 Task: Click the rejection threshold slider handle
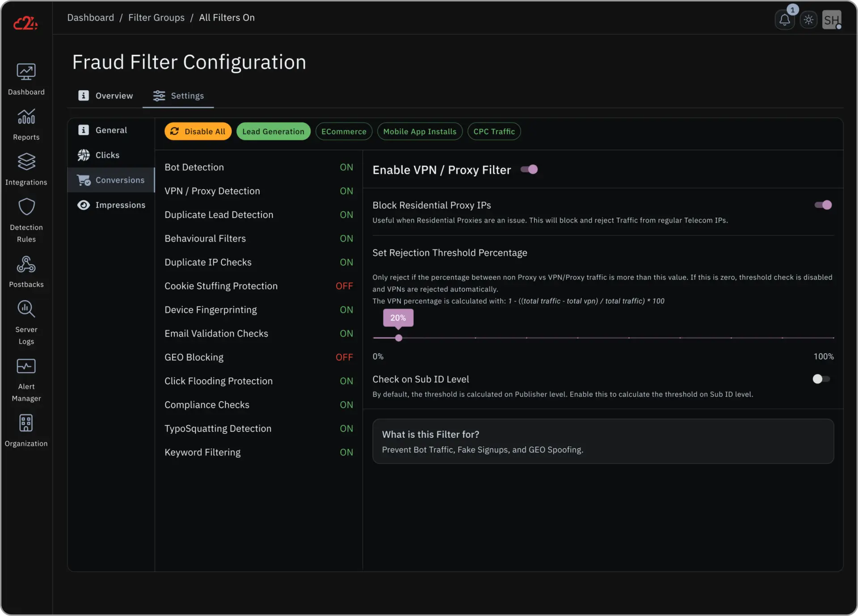(x=399, y=338)
